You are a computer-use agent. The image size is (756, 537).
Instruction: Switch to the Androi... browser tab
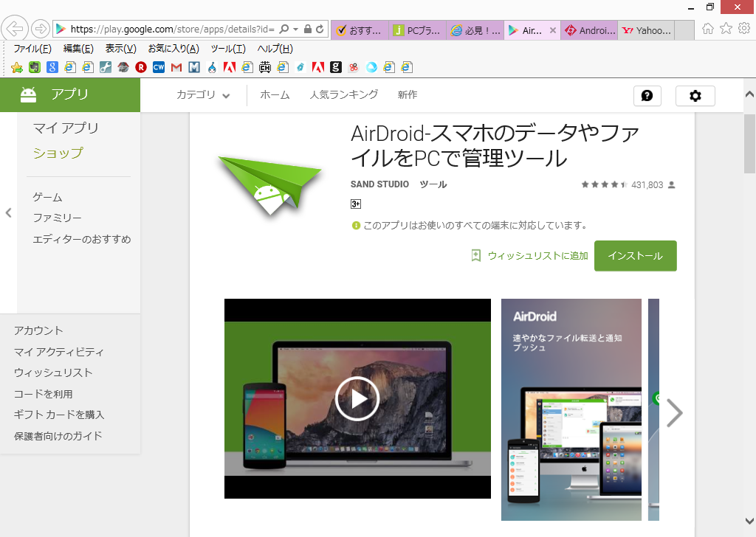click(590, 30)
